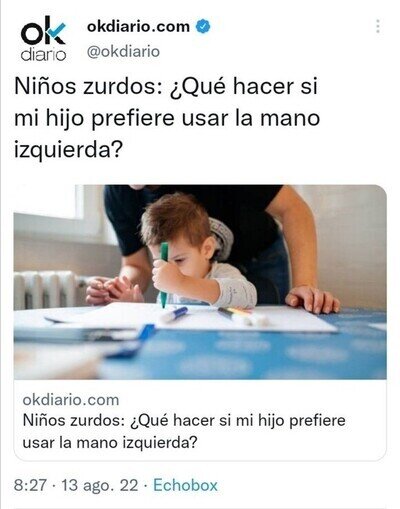
Task: Open the card headline about mano izquierda
Action: pyautogui.click(x=184, y=431)
